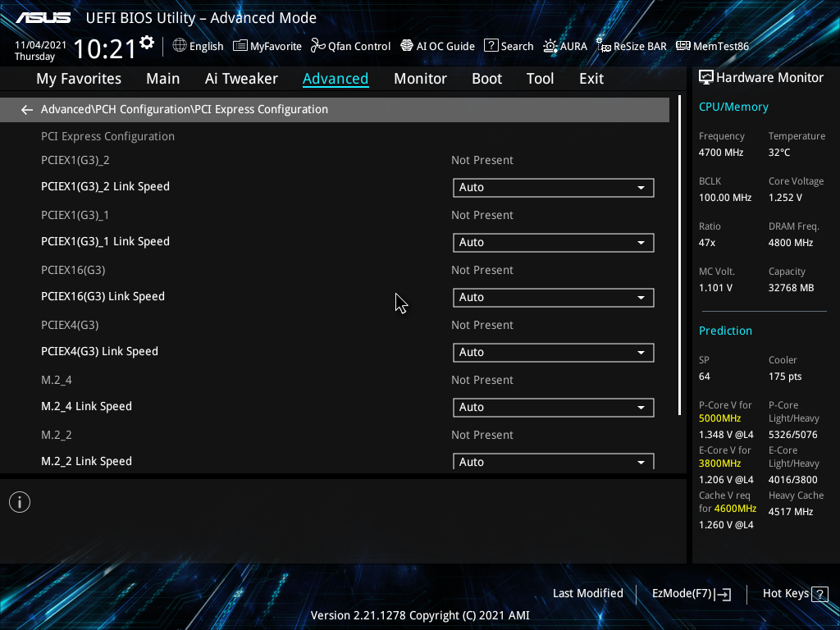This screenshot has width=840, height=630.
Task: Click Last Modified button
Action: [587, 594]
